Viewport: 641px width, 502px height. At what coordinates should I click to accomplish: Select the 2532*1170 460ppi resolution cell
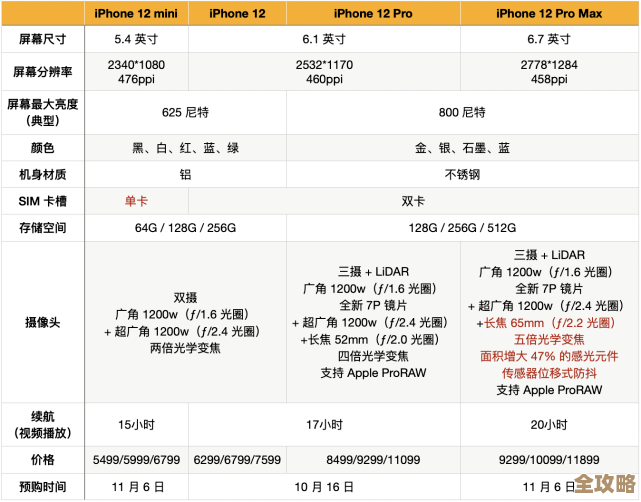(324, 71)
